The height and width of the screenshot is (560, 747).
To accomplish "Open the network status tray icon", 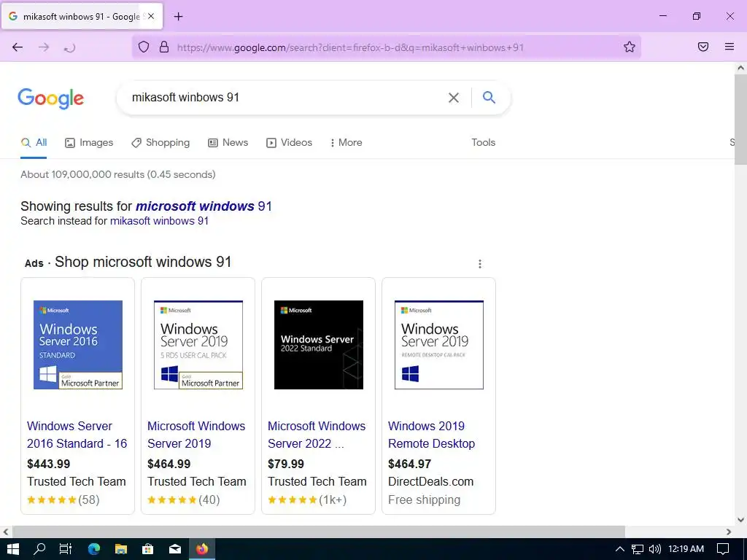I will (x=638, y=549).
